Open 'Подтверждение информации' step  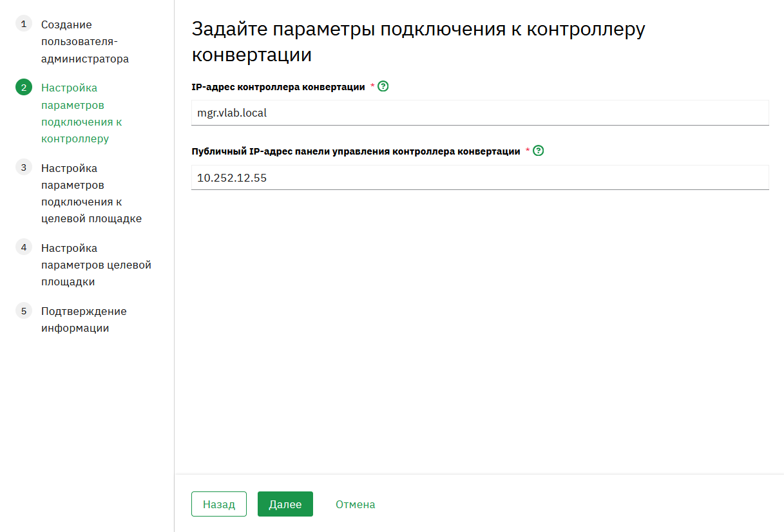point(84,319)
